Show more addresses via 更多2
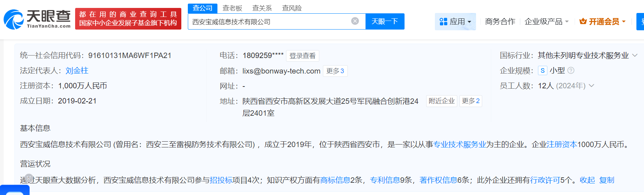This screenshot has height=195, width=644. pyautogui.click(x=471, y=101)
